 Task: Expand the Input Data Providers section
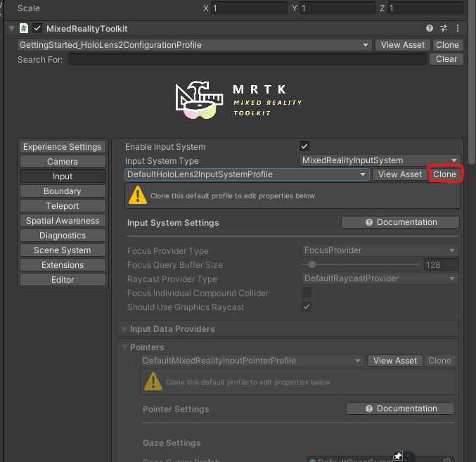click(124, 328)
